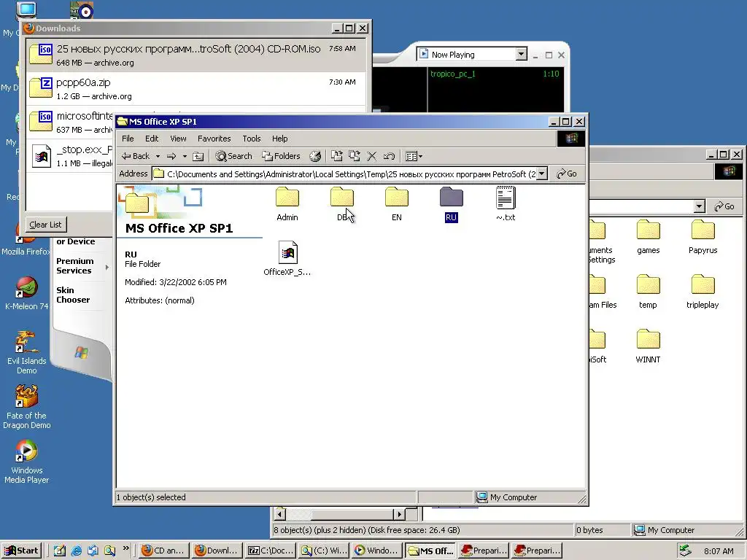This screenshot has width=747, height=560.
Task: Open the Tools menu
Action: pyautogui.click(x=251, y=139)
